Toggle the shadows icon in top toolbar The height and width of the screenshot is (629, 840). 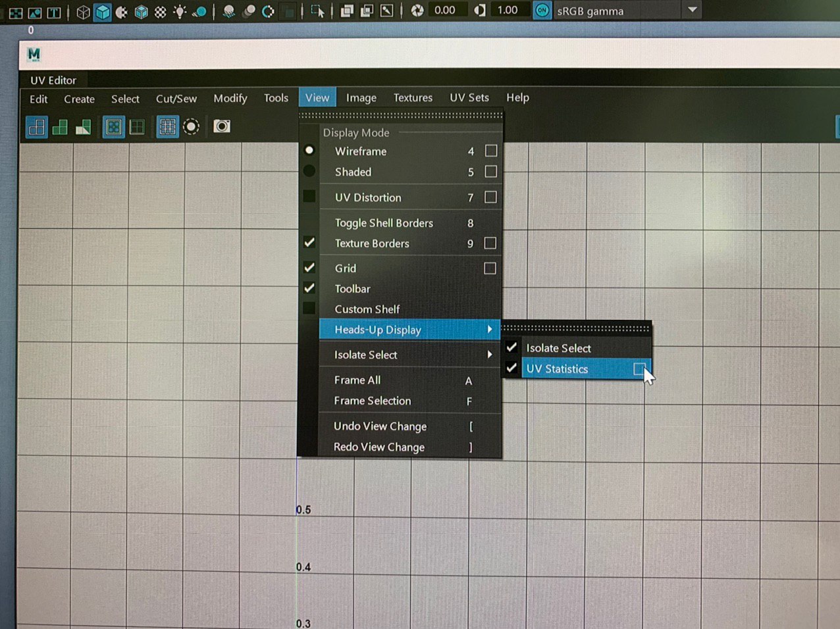pos(199,12)
